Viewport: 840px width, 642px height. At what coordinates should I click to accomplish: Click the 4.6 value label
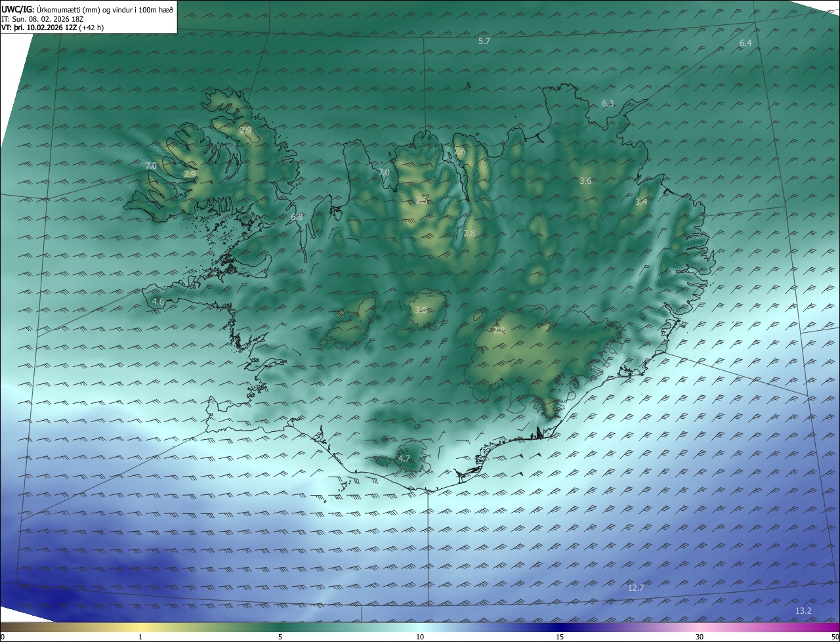pyautogui.click(x=158, y=301)
